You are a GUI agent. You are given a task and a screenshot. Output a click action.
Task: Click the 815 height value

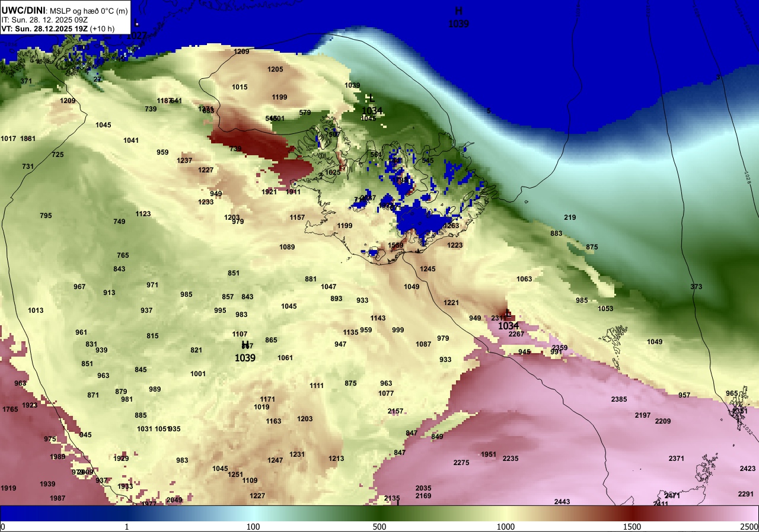tap(152, 336)
